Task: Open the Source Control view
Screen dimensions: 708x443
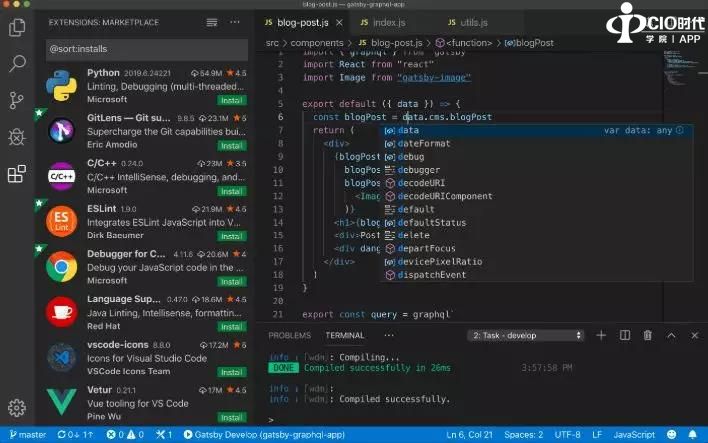Action: coord(17,100)
